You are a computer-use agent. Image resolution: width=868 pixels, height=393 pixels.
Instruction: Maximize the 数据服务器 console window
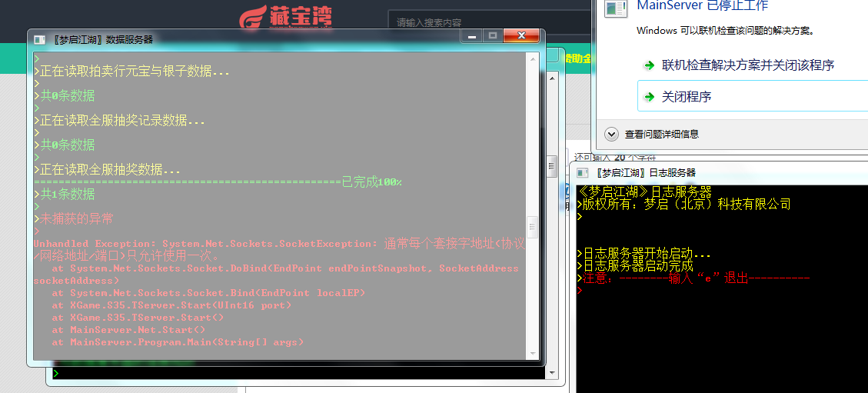492,37
